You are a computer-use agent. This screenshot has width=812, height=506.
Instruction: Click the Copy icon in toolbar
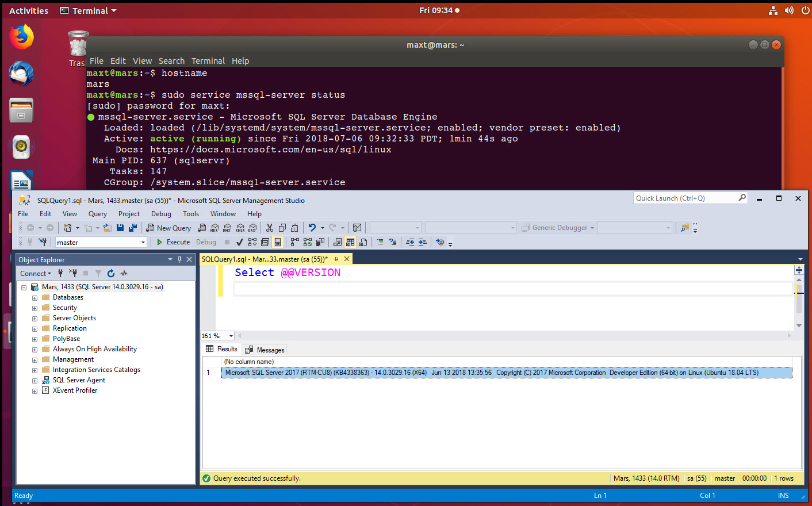click(282, 228)
